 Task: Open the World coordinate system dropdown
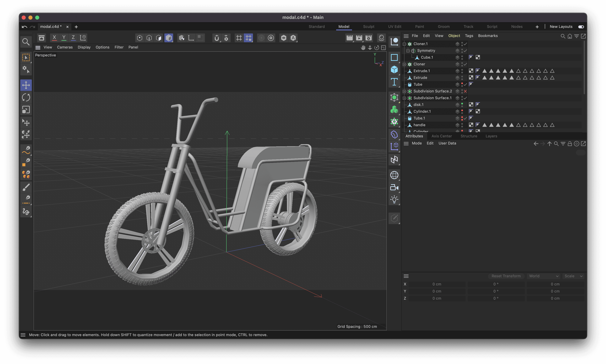pos(543,276)
